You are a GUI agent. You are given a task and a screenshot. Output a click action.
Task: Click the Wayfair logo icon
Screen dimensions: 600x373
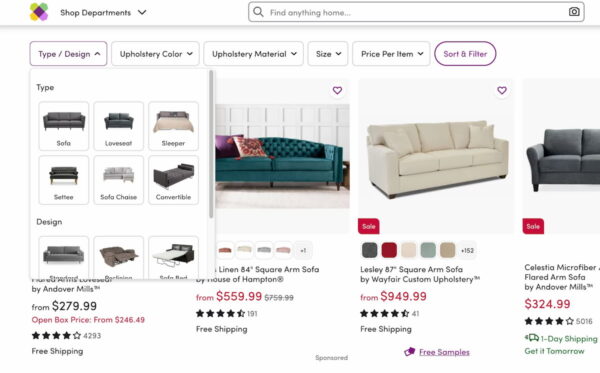(39, 12)
